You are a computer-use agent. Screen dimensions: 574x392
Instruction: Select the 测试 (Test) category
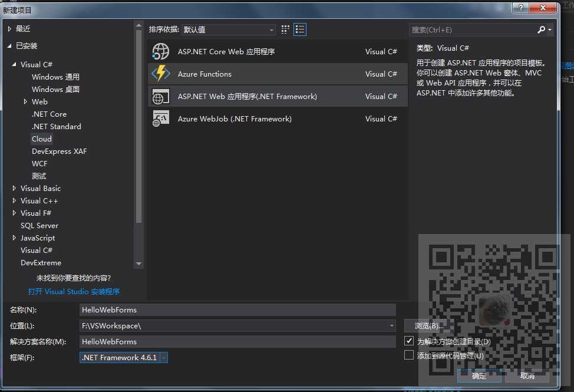click(39, 176)
